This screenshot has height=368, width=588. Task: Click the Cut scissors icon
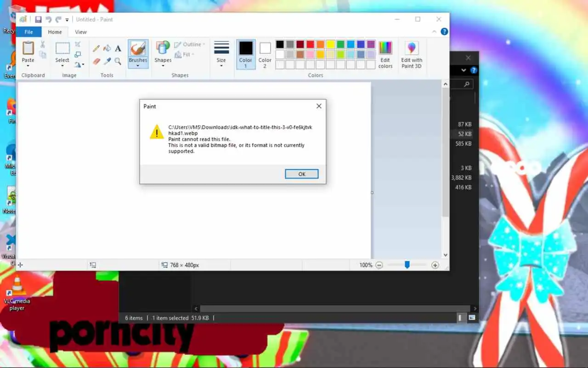click(x=43, y=44)
